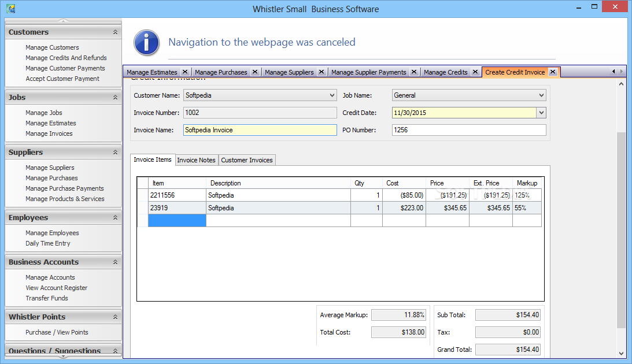The height and width of the screenshot is (364, 632).
Task: Open Manage Suppliers in sidebar
Action: pos(50,168)
